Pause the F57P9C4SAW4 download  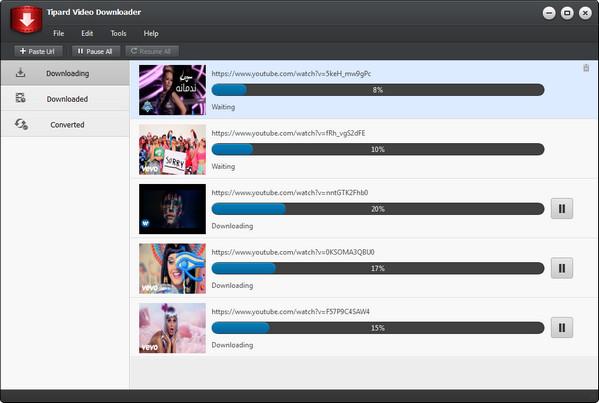point(562,328)
